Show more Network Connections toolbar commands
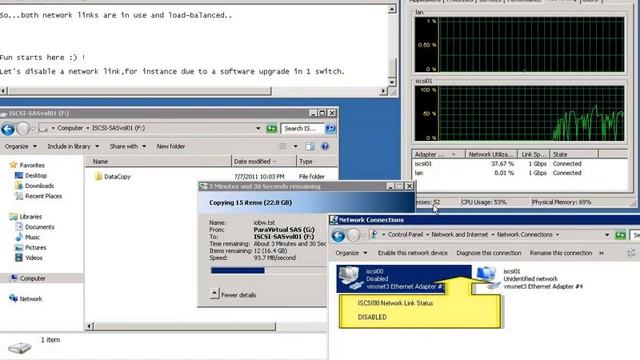The width and height of the screenshot is (640, 360). click(x=601, y=253)
